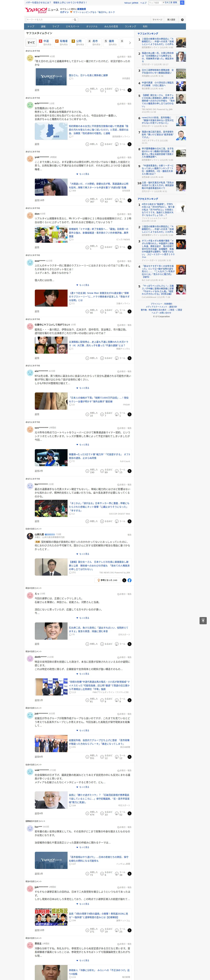Share jsk comment on X
The image size is (210, 980).
pos(130,757)
